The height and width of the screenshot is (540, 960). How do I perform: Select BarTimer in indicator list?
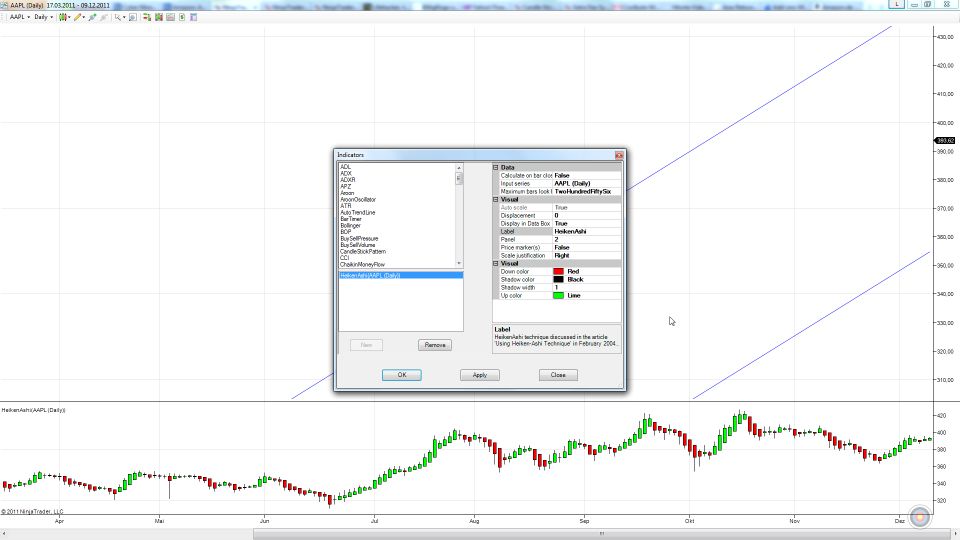(x=351, y=219)
